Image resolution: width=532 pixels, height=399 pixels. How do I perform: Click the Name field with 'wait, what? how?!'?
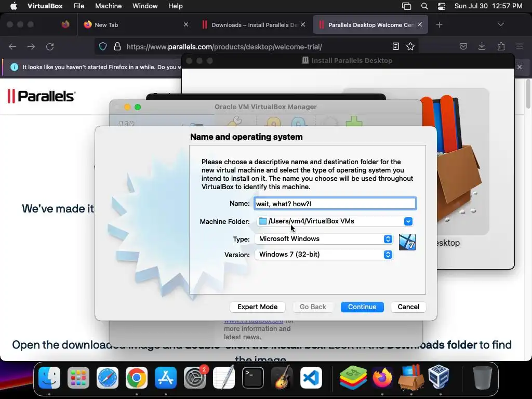pyautogui.click(x=335, y=204)
